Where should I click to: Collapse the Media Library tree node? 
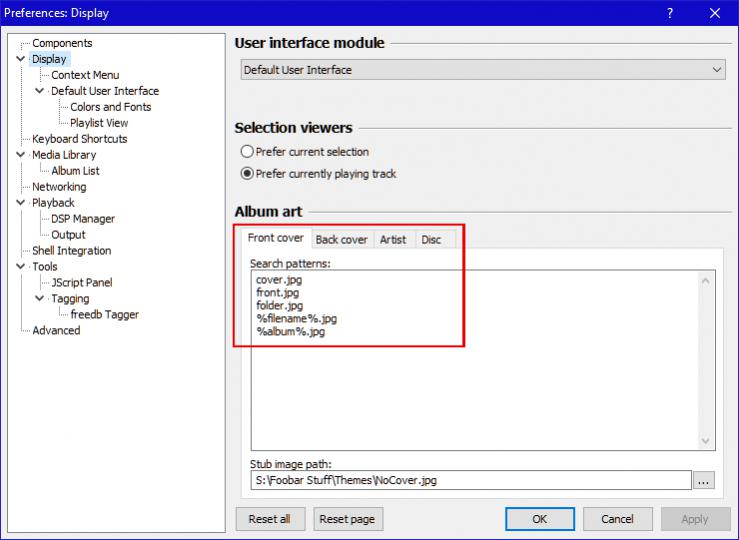(21, 155)
